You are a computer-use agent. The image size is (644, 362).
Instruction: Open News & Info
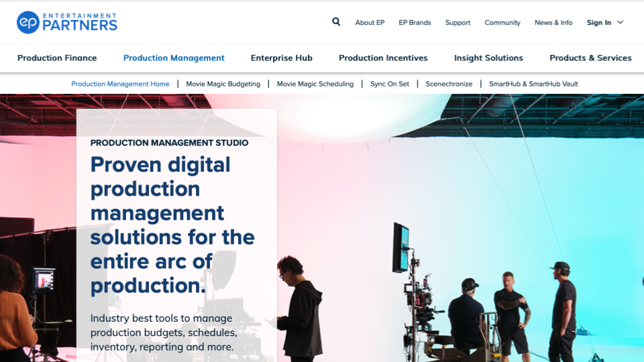click(553, 23)
